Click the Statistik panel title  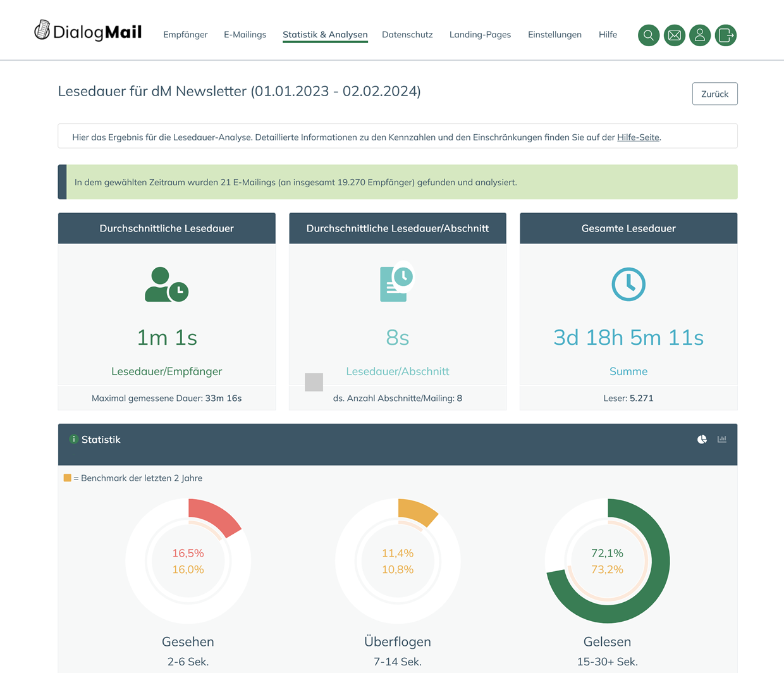click(101, 440)
